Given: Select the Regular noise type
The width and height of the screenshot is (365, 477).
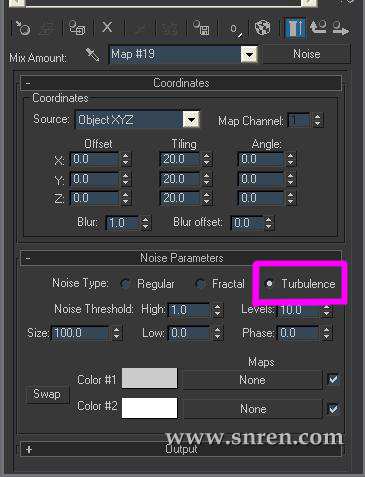Looking at the screenshot, I should point(125,284).
